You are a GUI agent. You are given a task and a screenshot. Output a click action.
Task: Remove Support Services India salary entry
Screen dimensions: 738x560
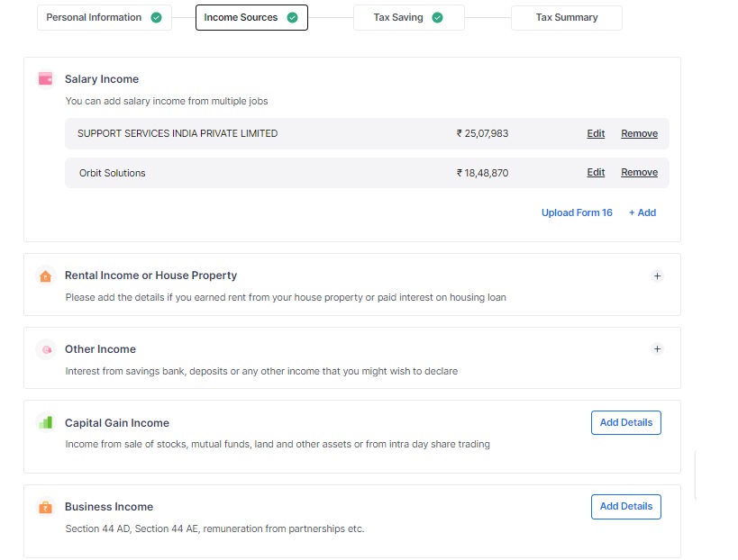[639, 134]
